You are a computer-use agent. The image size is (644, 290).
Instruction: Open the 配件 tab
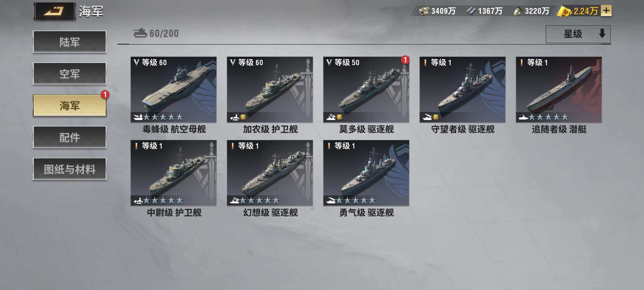pos(69,137)
